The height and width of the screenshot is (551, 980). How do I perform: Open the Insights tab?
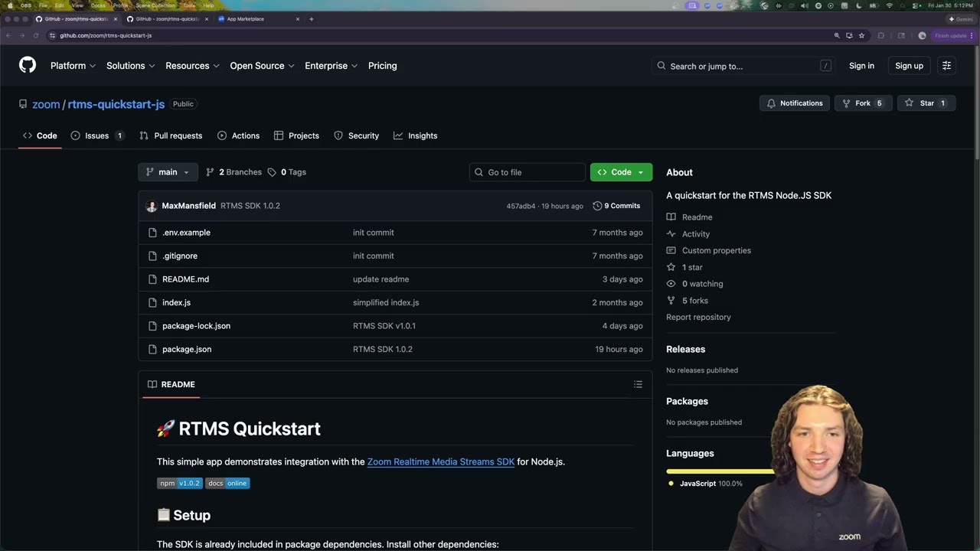point(415,135)
